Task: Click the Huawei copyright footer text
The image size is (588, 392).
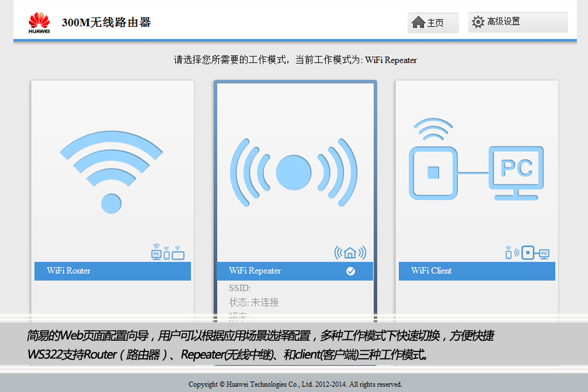Action: pyautogui.click(x=295, y=384)
